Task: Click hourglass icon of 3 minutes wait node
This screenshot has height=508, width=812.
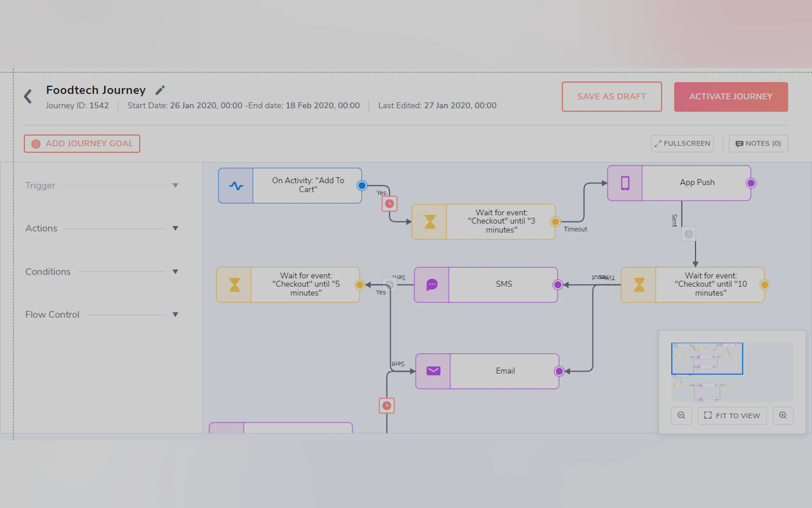Action: pyautogui.click(x=429, y=222)
